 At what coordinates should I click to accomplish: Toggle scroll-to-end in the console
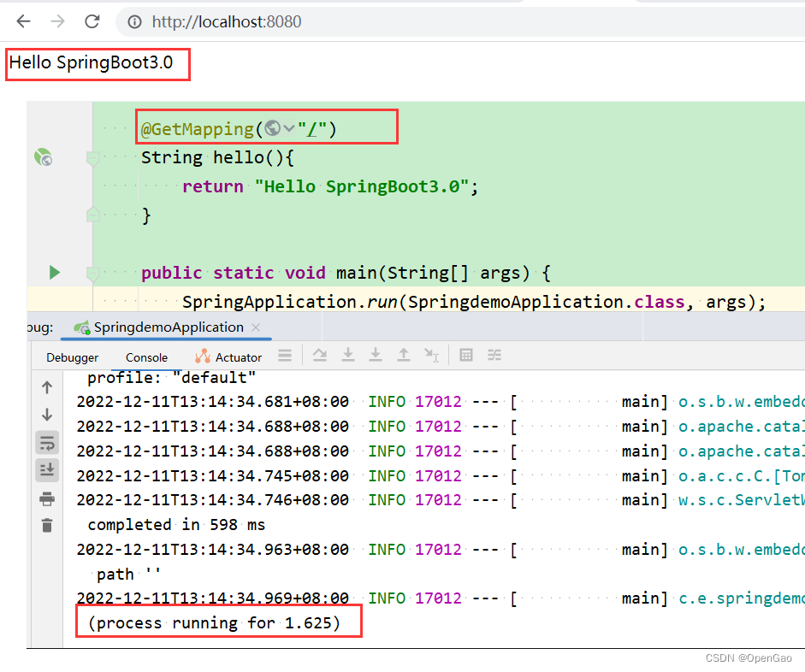click(x=46, y=469)
